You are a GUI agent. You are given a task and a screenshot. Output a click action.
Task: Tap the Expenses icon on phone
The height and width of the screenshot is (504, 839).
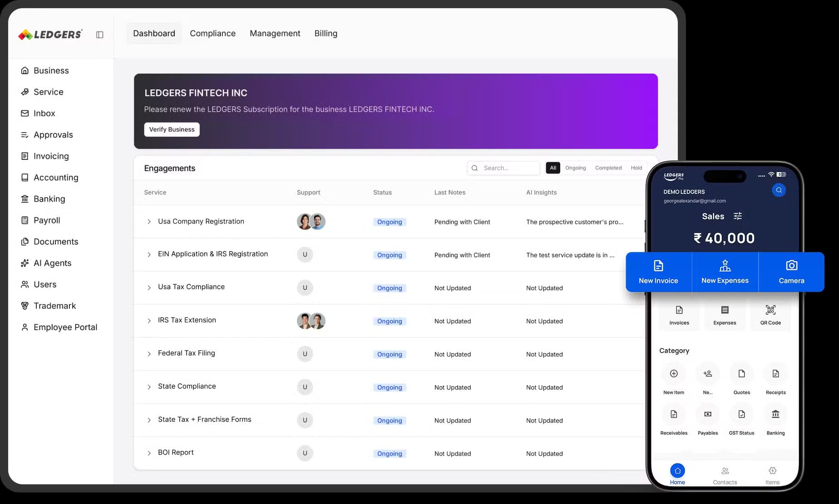point(725,310)
